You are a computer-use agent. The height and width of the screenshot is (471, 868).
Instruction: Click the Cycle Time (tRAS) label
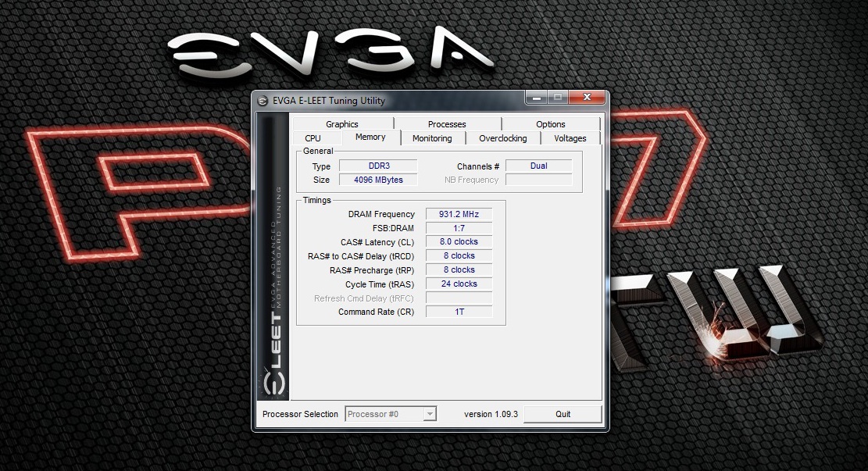click(379, 284)
